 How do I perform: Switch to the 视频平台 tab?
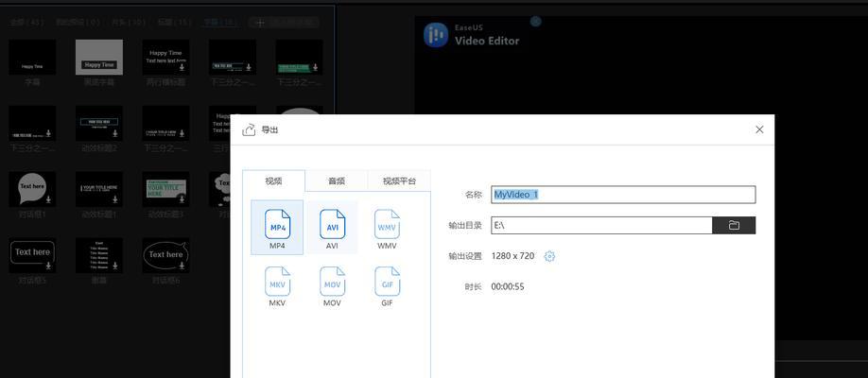pyautogui.click(x=399, y=181)
